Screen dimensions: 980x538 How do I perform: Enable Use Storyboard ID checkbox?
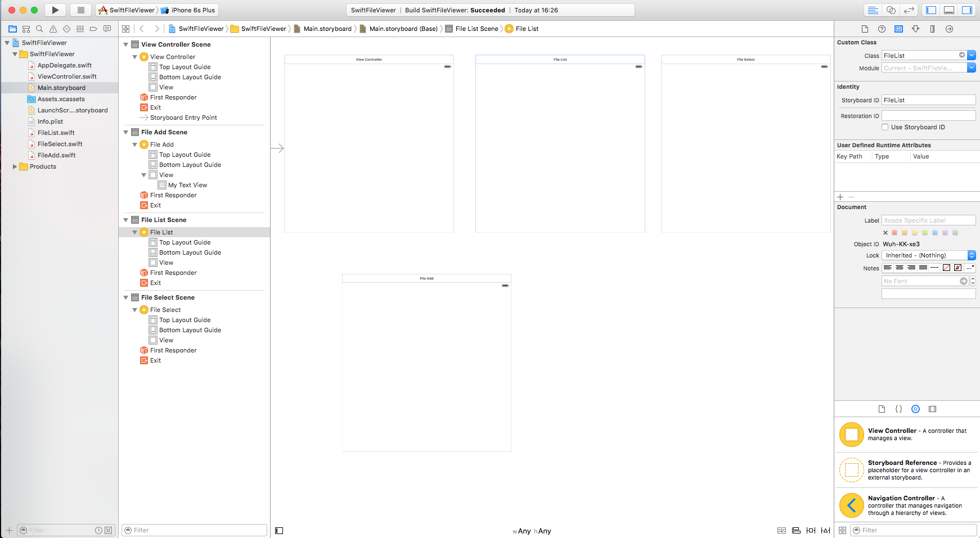[x=885, y=127]
